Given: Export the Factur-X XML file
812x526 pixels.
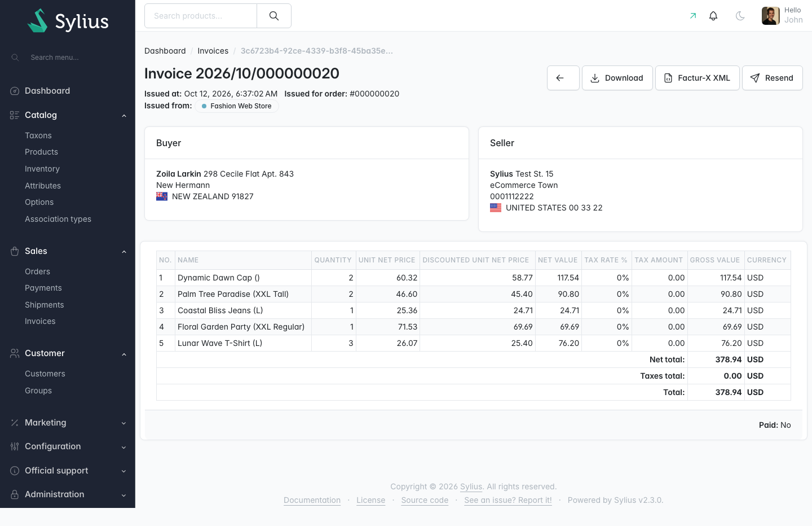Looking at the screenshot, I should 698,78.
